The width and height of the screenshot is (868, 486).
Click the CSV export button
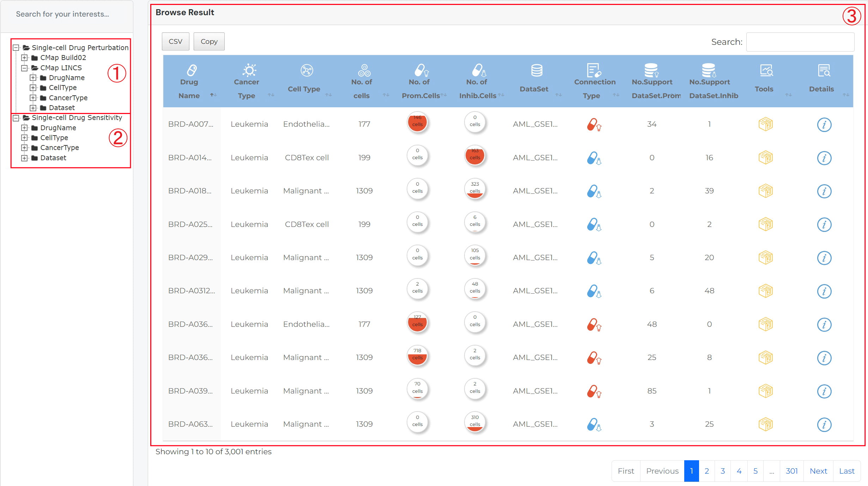pos(175,41)
